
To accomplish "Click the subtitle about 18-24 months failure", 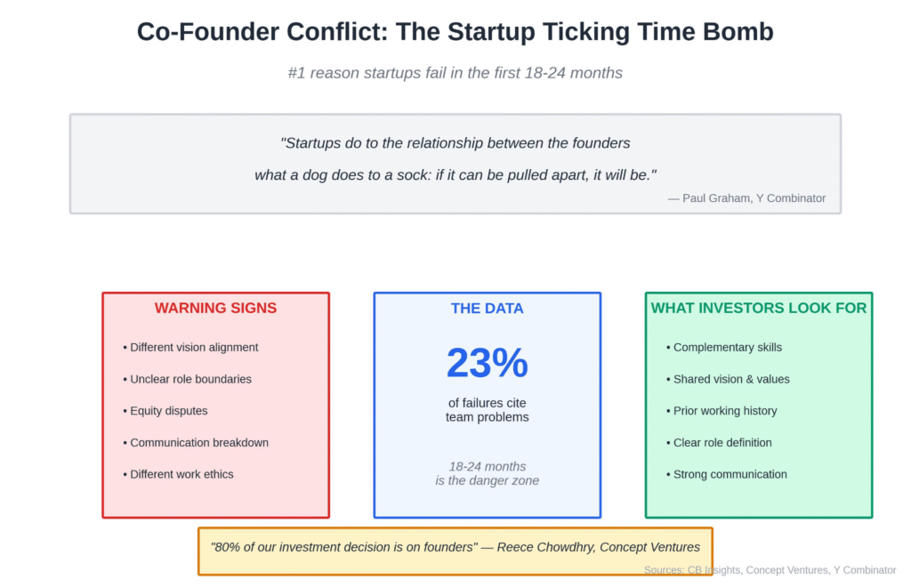I will tap(455, 73).
